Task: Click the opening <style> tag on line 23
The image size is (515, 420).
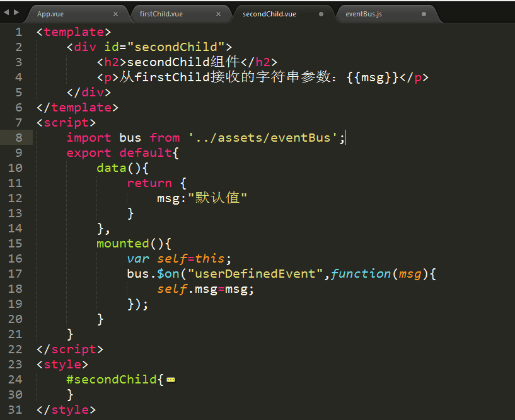Action: pyautogui.click(x=62, y=364)
